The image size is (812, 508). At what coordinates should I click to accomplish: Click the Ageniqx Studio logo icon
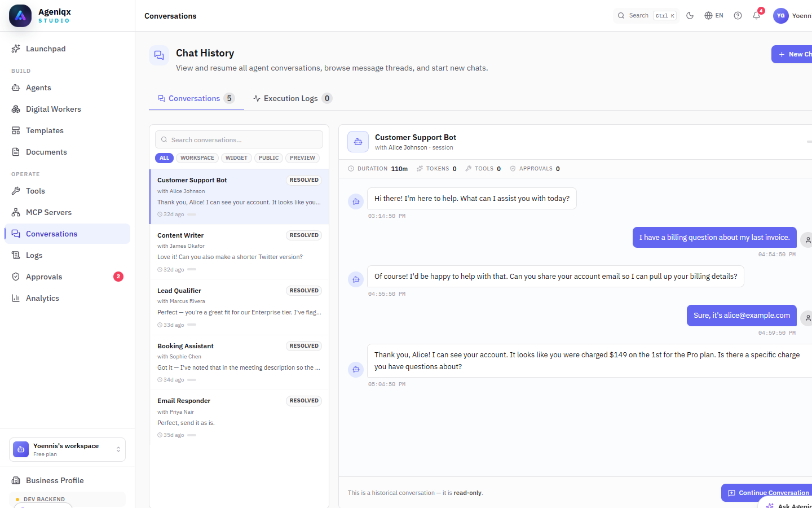click(20, 16)
